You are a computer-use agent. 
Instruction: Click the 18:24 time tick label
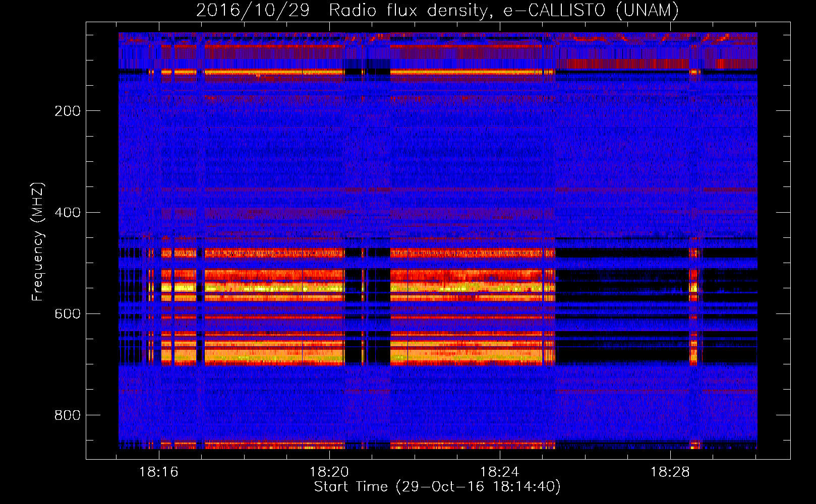(500, 472)
